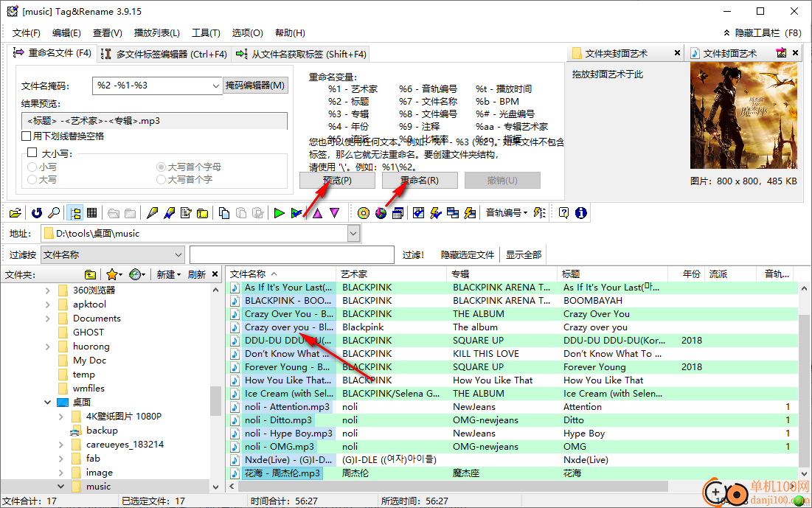This screenshot has width=812, height=508.
Task: Select 大写首个字 radio button
Action: [161, 180]
